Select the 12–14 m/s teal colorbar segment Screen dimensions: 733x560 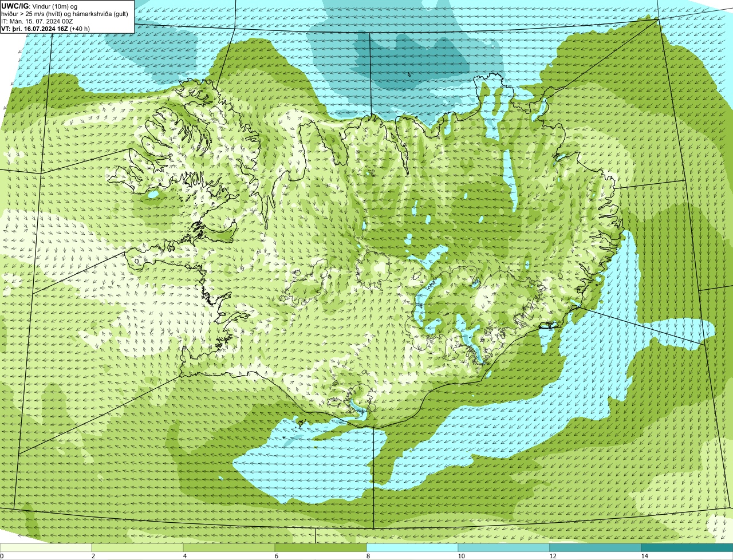596,547
